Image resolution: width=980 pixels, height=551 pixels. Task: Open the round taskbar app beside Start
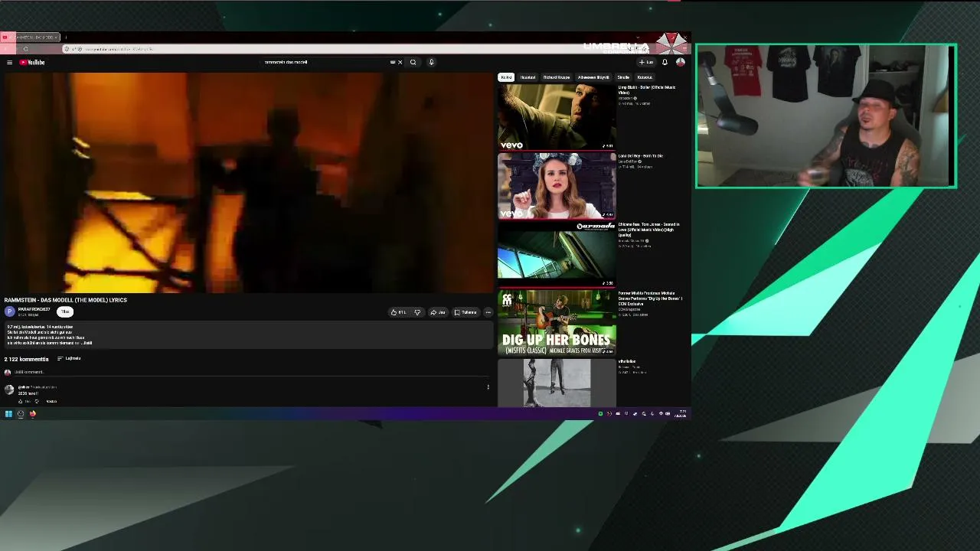pyautogui.click(x=21, y=414)
